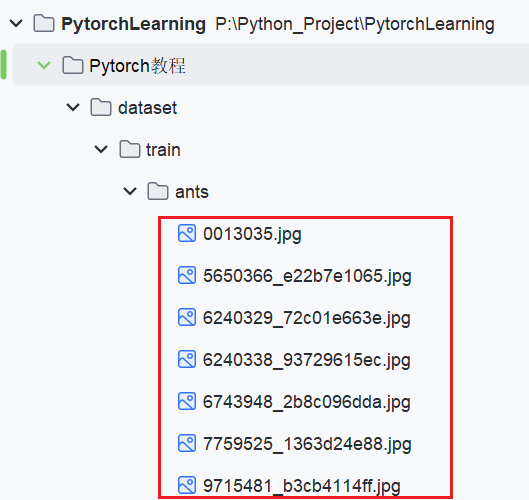Click image icon of 0013035.jpg
This screenshot has height=500, width=529.
pos(187,233)
